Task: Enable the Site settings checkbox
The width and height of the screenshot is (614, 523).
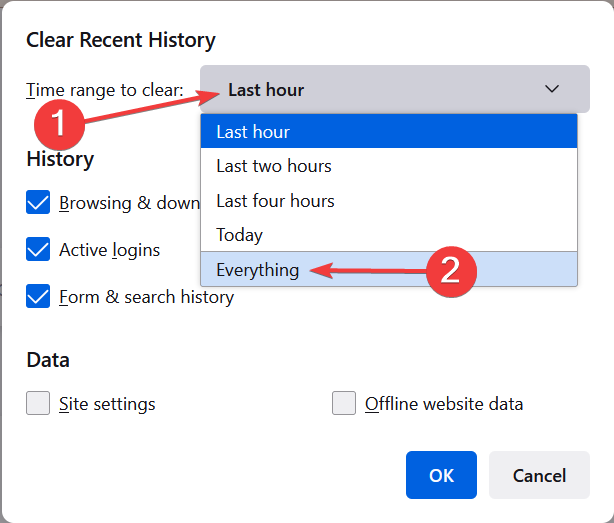Action: pos(39,404)
